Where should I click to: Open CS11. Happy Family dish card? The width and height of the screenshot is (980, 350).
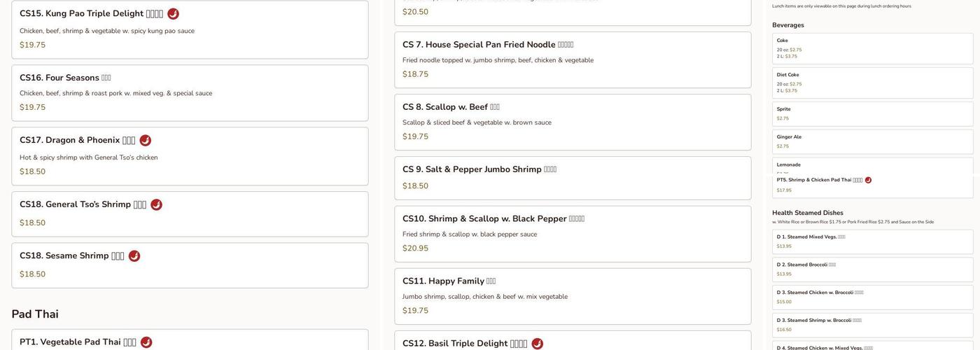pos(572,296)
